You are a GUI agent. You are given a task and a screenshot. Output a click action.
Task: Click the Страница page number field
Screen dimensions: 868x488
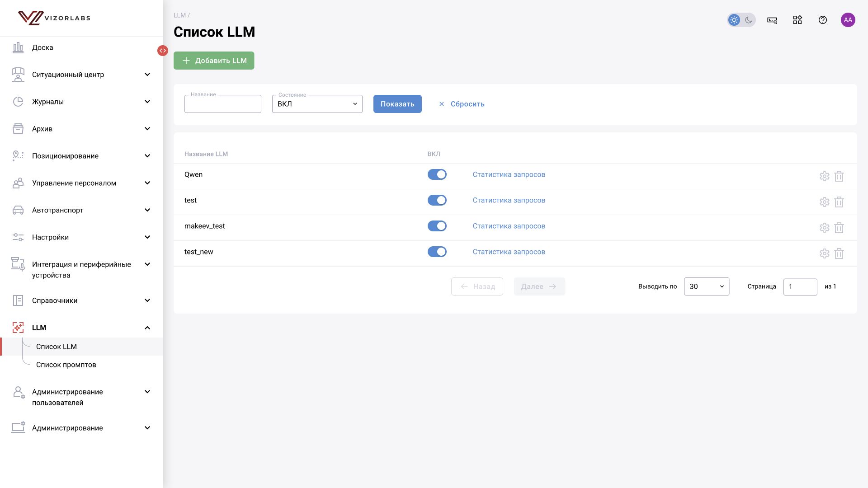click(800, 286)
